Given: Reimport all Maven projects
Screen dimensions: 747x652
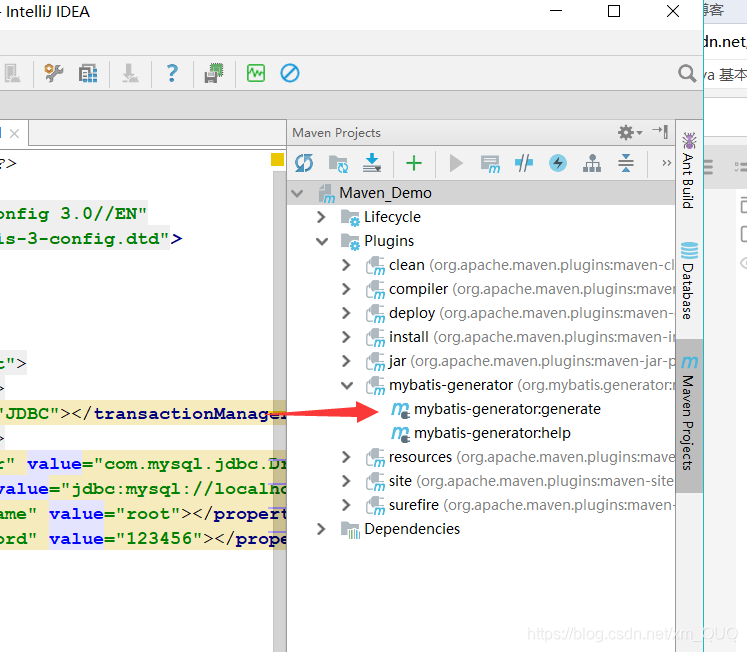Looking at the screenshot, I should (304, 163).
